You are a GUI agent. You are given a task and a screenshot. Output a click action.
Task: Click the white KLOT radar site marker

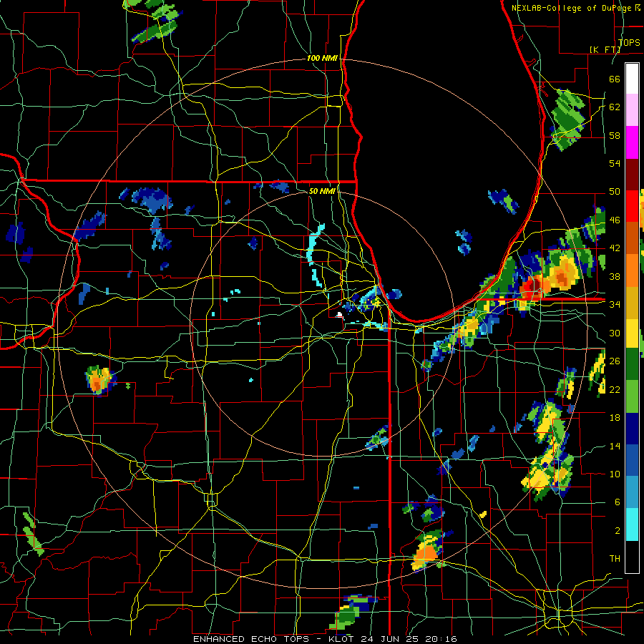(339, 315)
